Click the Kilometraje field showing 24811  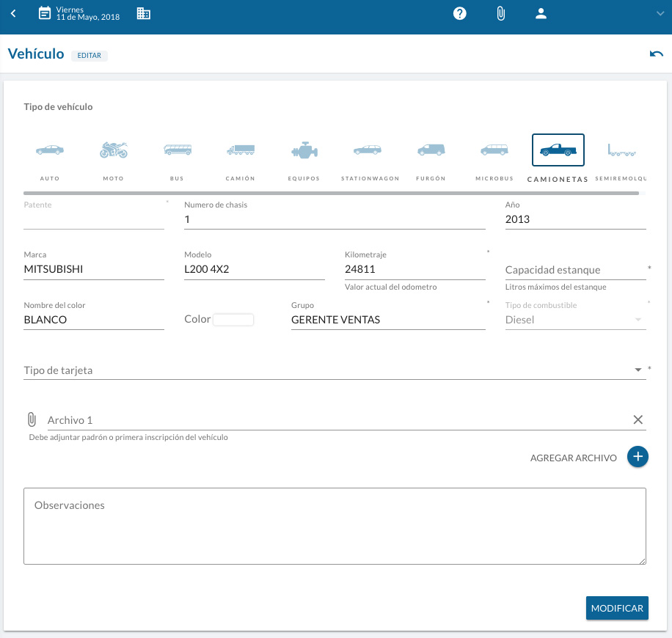click(x=414, y=269)
